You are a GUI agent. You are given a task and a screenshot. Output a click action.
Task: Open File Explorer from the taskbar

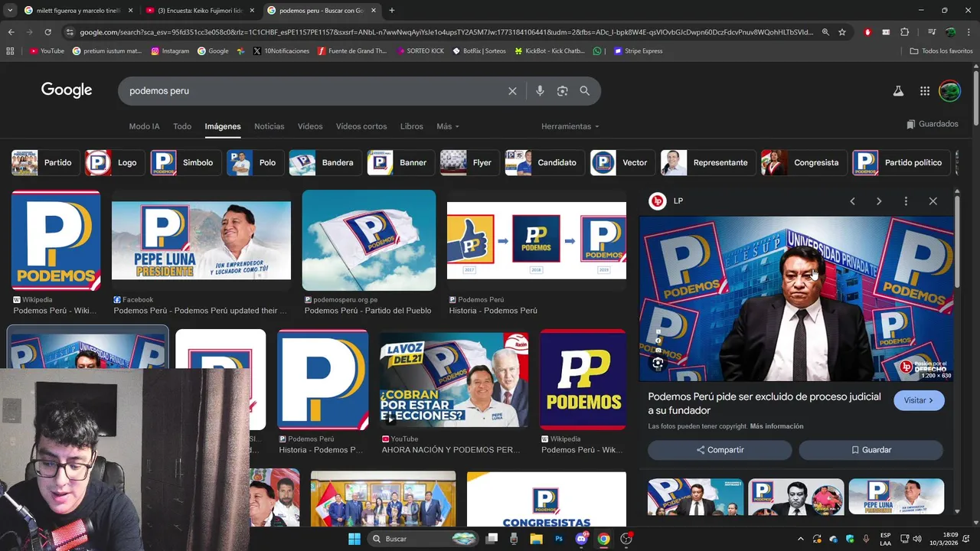pos(536,539)
